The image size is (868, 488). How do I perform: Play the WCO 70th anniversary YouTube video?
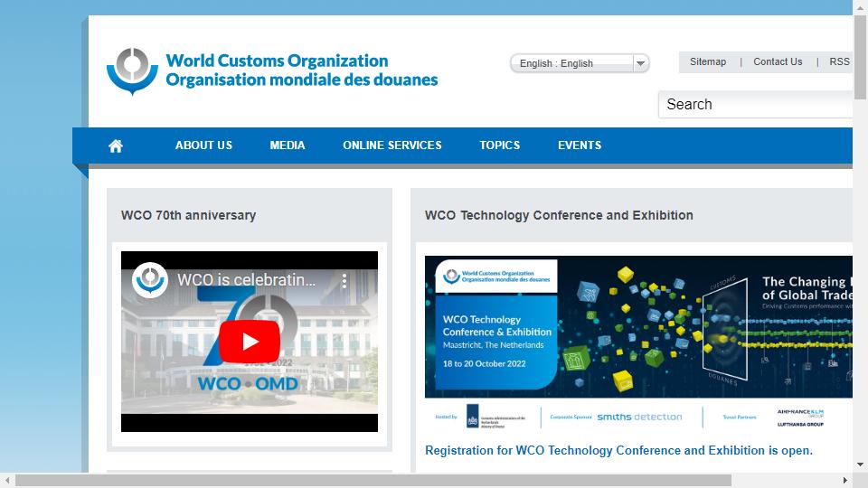point(250,342)
